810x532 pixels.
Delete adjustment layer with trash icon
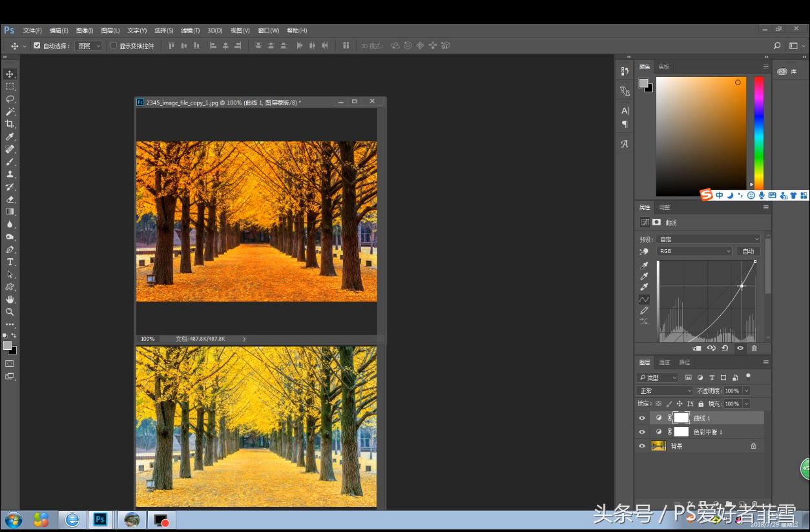tap(754, 349)
